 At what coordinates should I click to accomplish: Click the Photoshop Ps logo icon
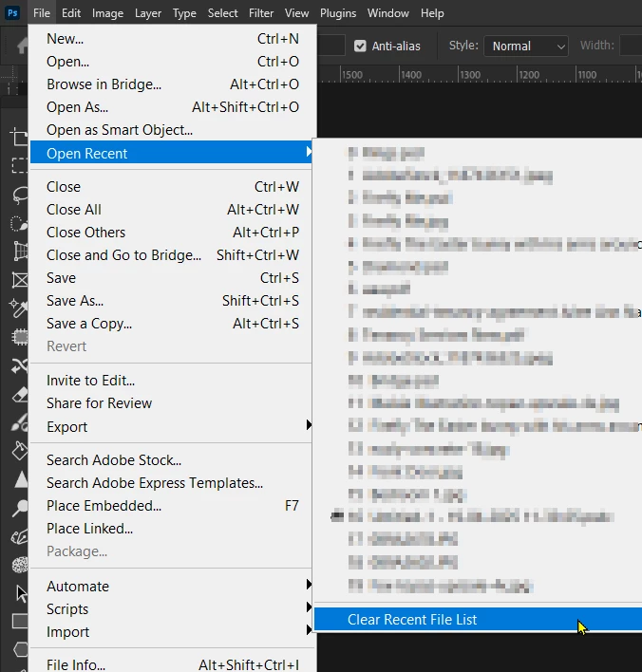coord(12,13)
